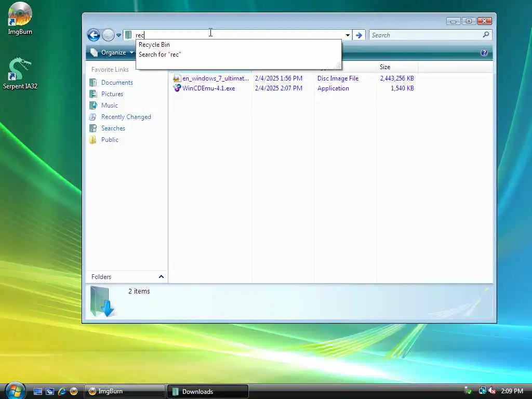Click the Downloads taskbar button
This screenshot has width=532, height=399.
(208, 391)
